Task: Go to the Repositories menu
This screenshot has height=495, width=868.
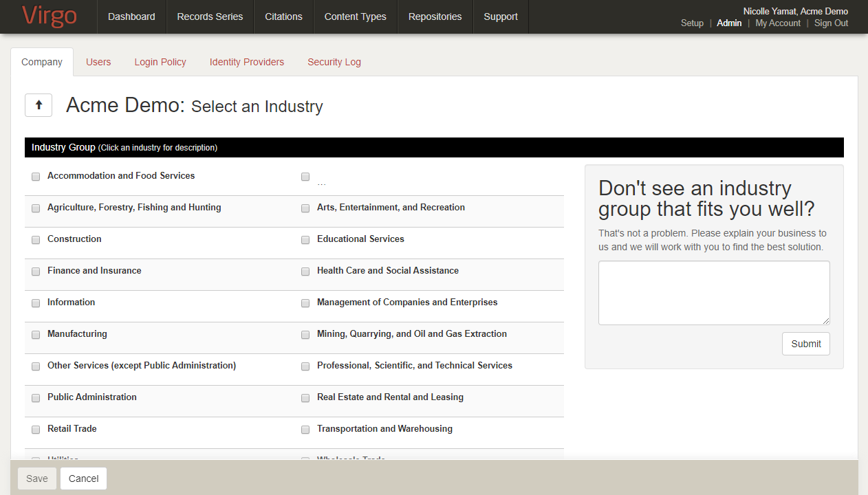Action: tap(435, 16)
